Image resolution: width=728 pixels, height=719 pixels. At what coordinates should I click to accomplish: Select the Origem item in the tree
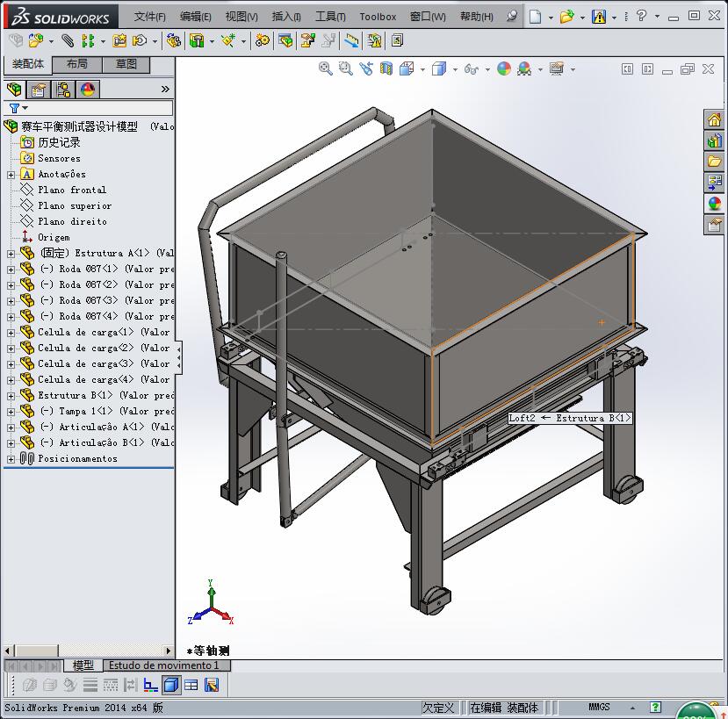coord(54,238)
